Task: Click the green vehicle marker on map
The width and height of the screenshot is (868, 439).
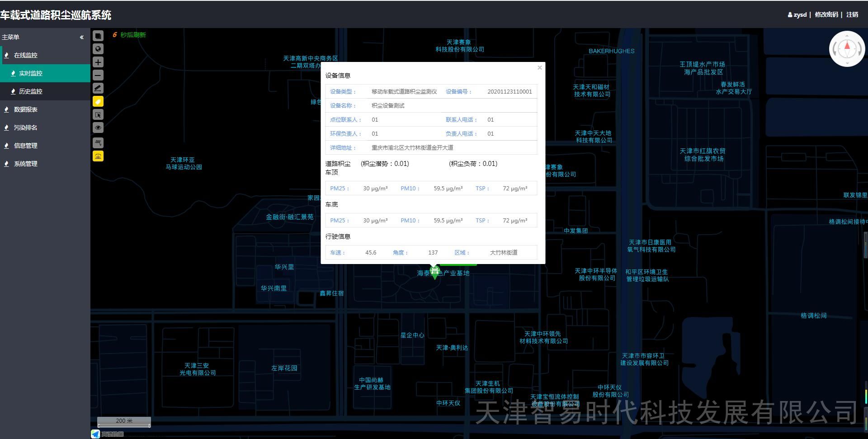Action: click(434, 271)
